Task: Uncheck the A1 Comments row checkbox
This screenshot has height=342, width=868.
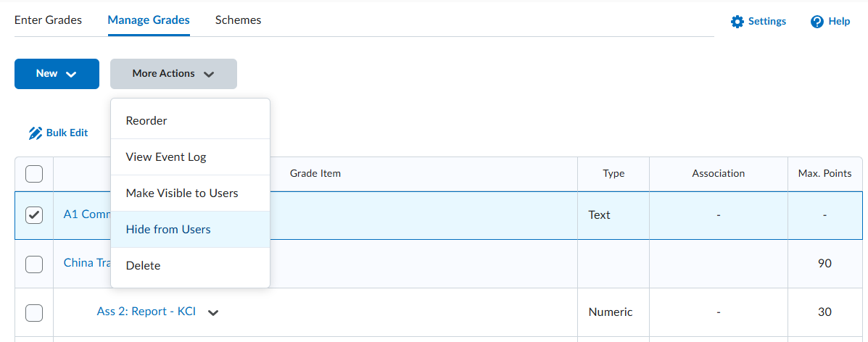Action: point(34,215)
